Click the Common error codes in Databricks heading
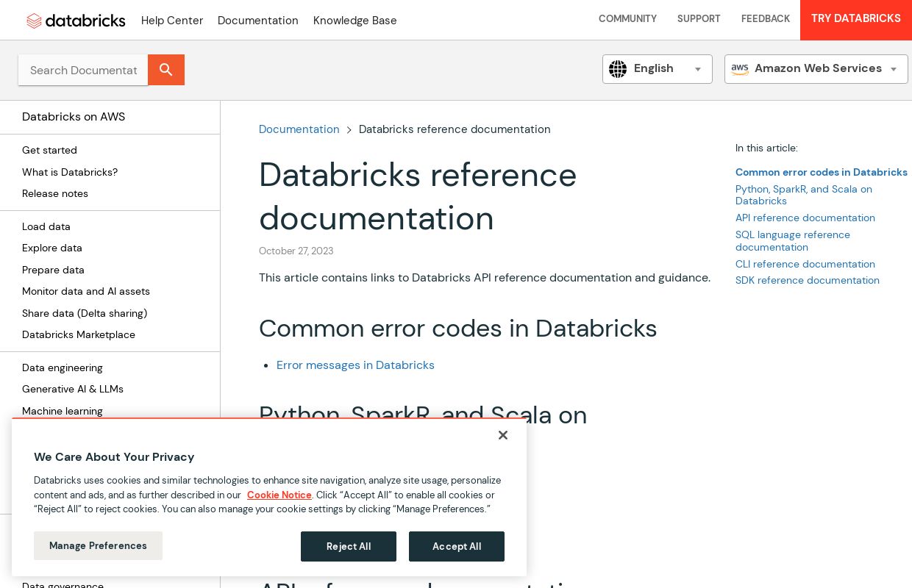 (457, 329)
